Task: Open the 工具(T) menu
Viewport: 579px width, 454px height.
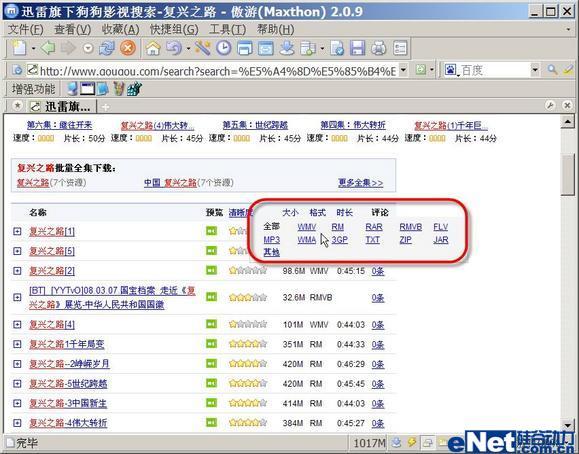Action: coord(227,29)
